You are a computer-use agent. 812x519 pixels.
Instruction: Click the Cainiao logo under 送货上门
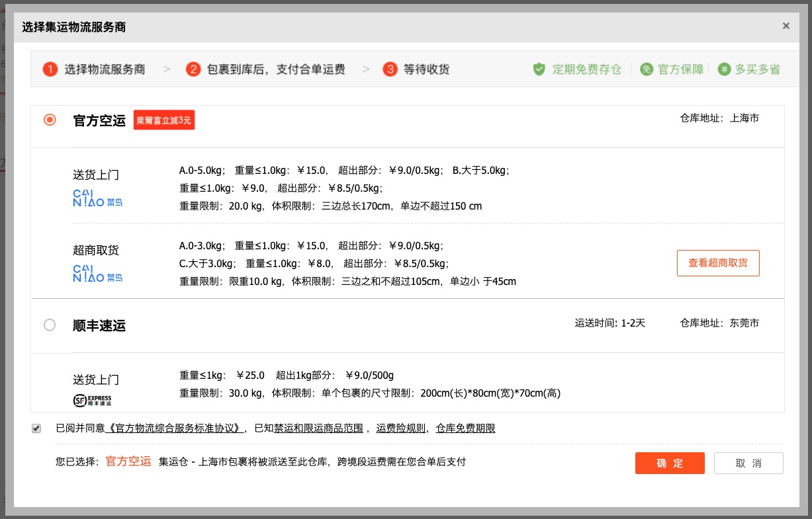pos(97,198)
